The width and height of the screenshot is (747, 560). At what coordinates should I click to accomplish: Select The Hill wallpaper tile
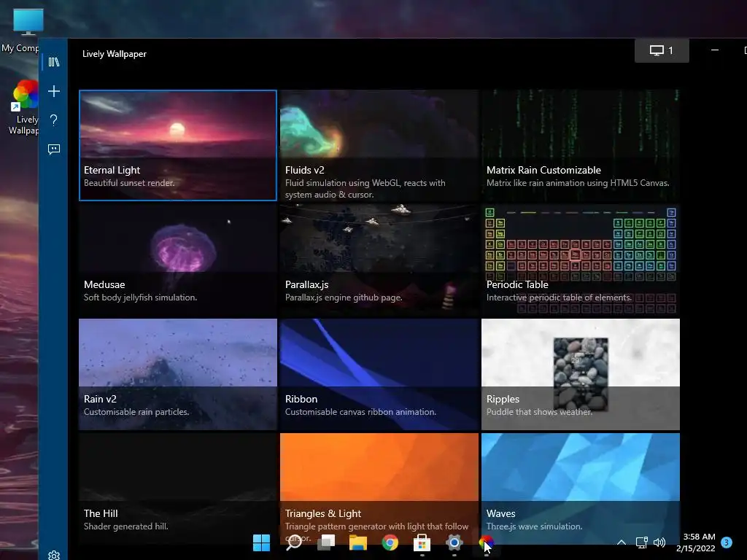pyautogui.click(x=178, y=489)
